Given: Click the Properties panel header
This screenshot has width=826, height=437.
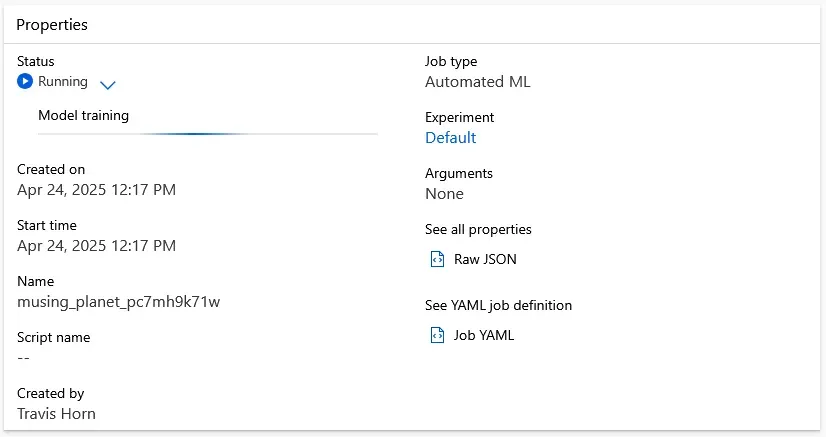Looking at the screenshot, I should (52, 25).
